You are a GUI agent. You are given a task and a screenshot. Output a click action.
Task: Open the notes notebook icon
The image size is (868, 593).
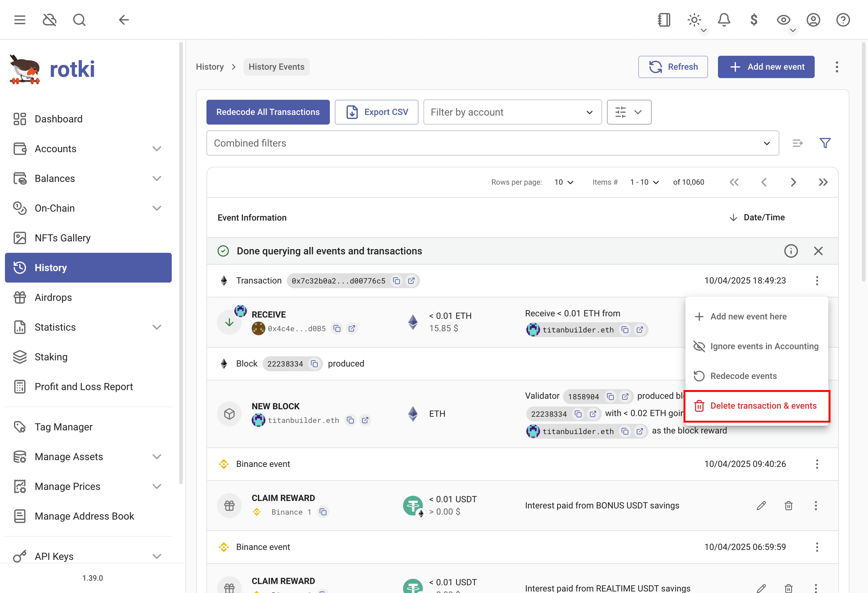click(664, 20)
